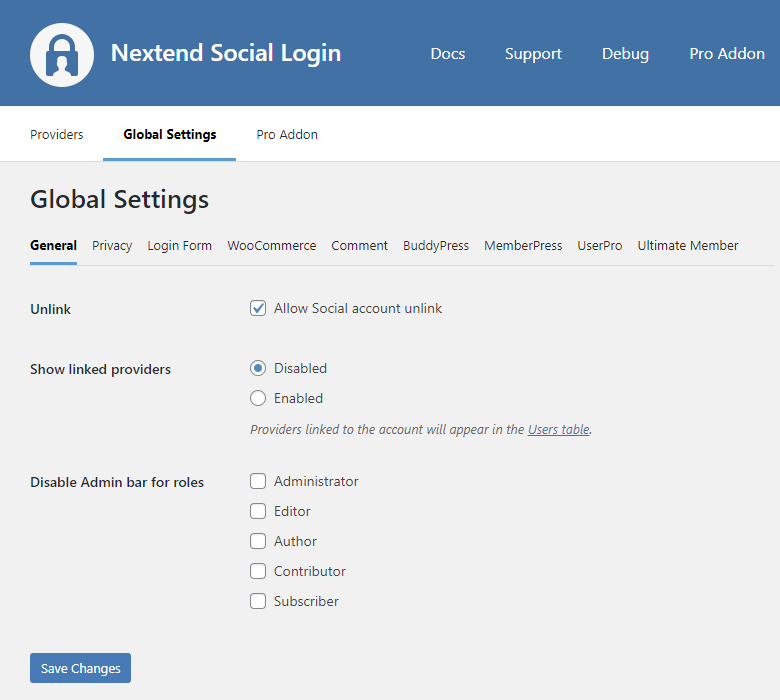780x700 pixels.
Task: Uncheck Allow Social account unlink
Action: (x=258, y=309)
